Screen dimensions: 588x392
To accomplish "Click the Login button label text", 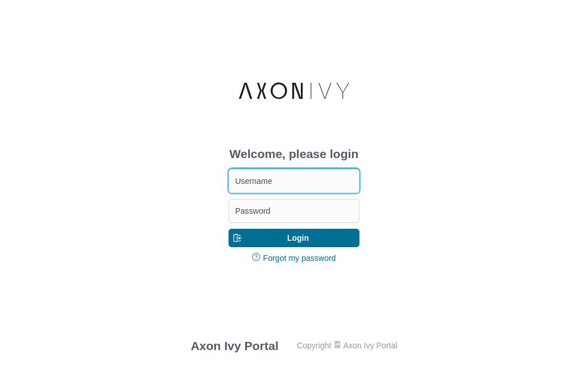I will (x=298, y=238).
